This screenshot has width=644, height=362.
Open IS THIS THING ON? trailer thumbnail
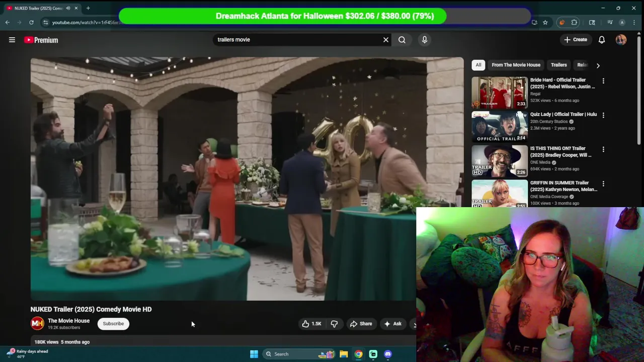(500, 161)
